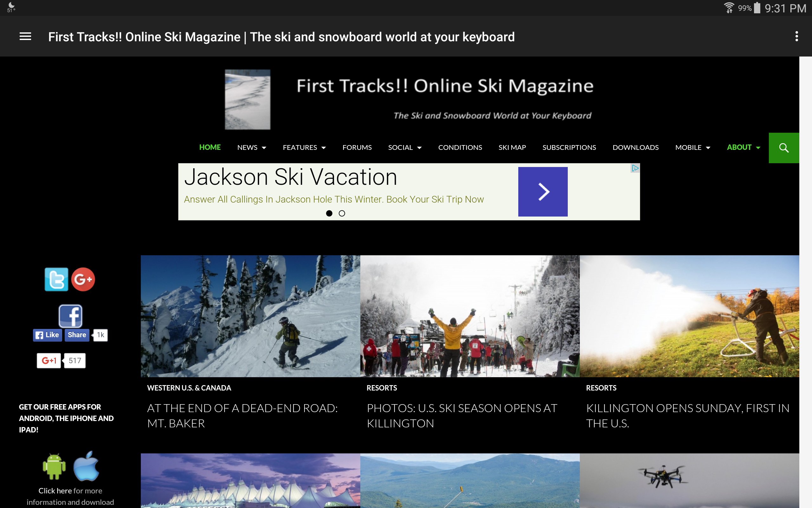The height and width of the screenshot is (508, 812).
Task: Click the Jackson Ski Vacation ad headline
Action: 291,177
